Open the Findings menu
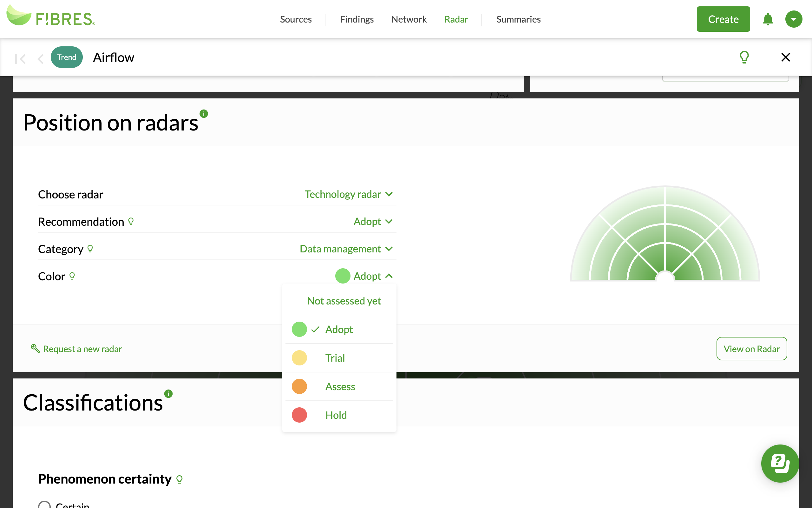 (357, 19)
